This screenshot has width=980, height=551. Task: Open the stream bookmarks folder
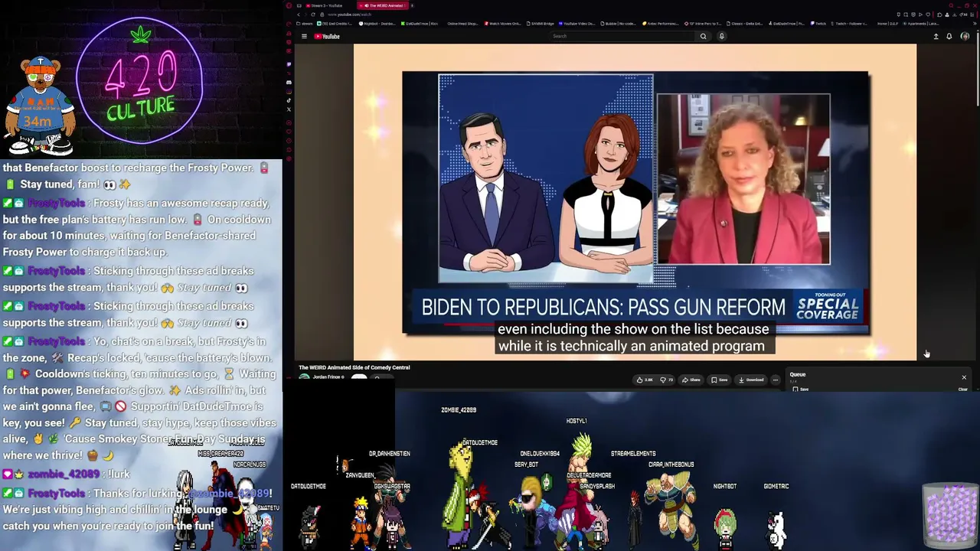(303, 24)
